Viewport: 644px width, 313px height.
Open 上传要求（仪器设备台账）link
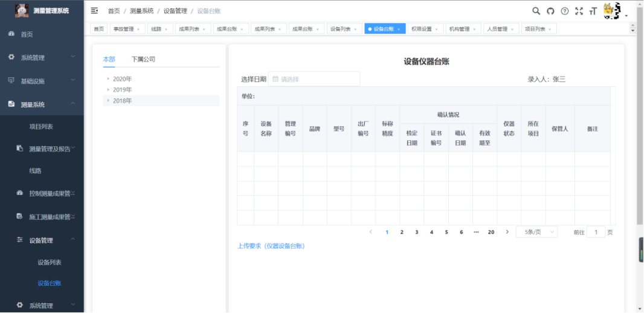271,246
